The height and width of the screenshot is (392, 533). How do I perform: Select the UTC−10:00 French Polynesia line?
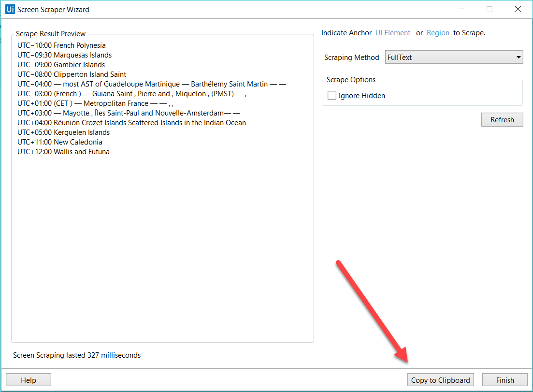coord(61,45)
